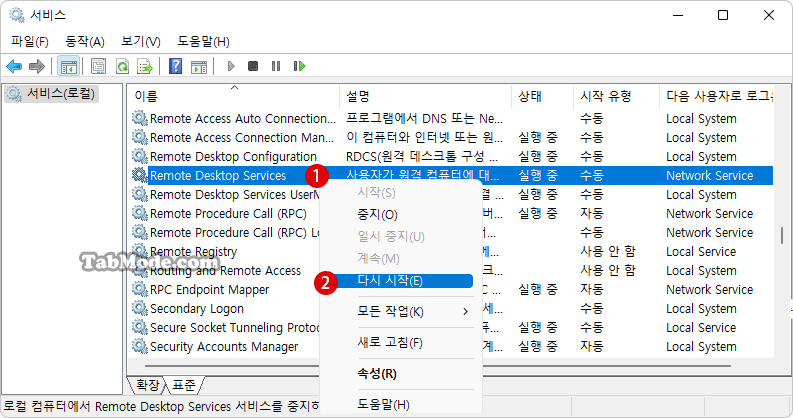The image size is (793, 418).
Task: Select Remote Desktop Configuration row name
Action: click(233, 157)
